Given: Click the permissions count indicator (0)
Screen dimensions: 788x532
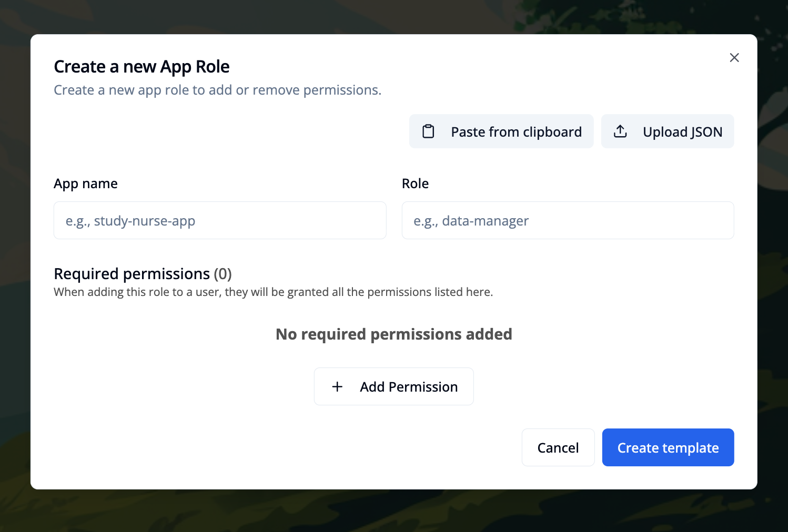Looking at the screenshot, I should 223,274.
